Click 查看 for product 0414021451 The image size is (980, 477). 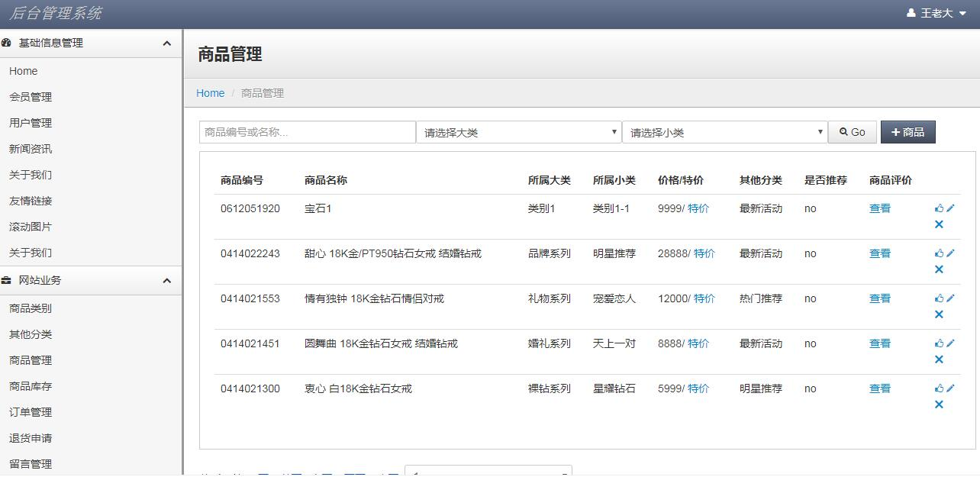(x=880, y=343)
